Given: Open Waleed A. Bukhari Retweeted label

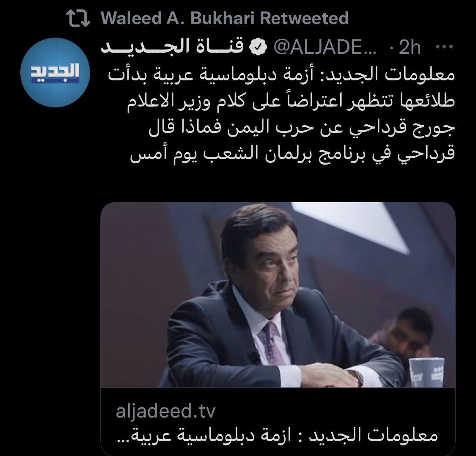Looking at the screenshot, I should click(x=224, y=18).
